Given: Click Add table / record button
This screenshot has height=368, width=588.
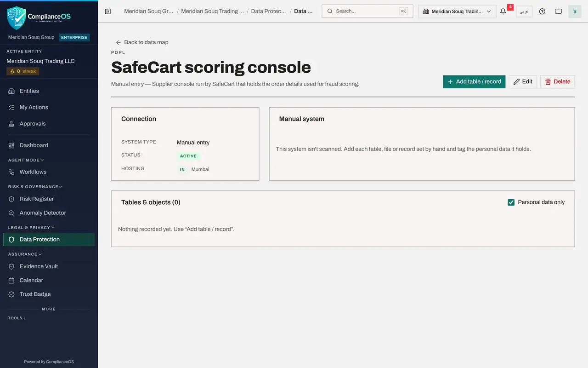Looking at the screenshot, I should [474, 82].
